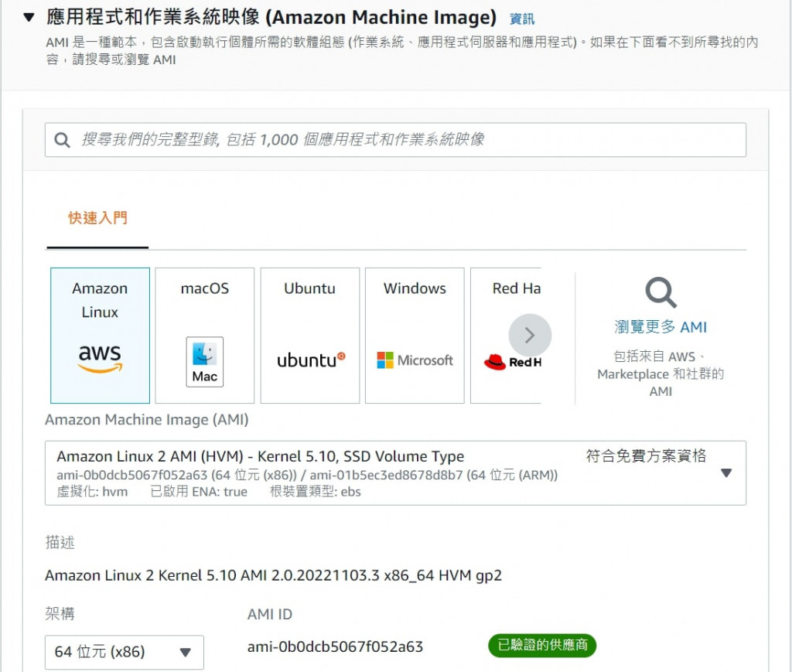Viewport: 792px width, 672px height.
Task: Select the Red Hat AMI tile
Action: (506, 336)
